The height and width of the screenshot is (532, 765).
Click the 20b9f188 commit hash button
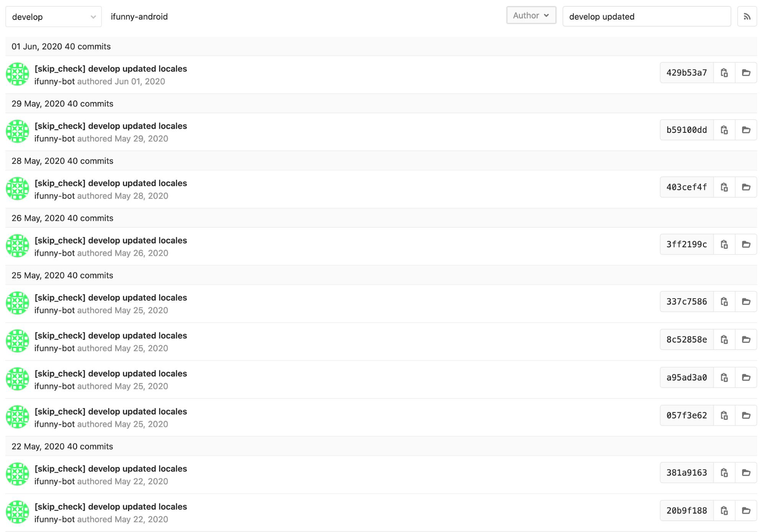(687, 511)
